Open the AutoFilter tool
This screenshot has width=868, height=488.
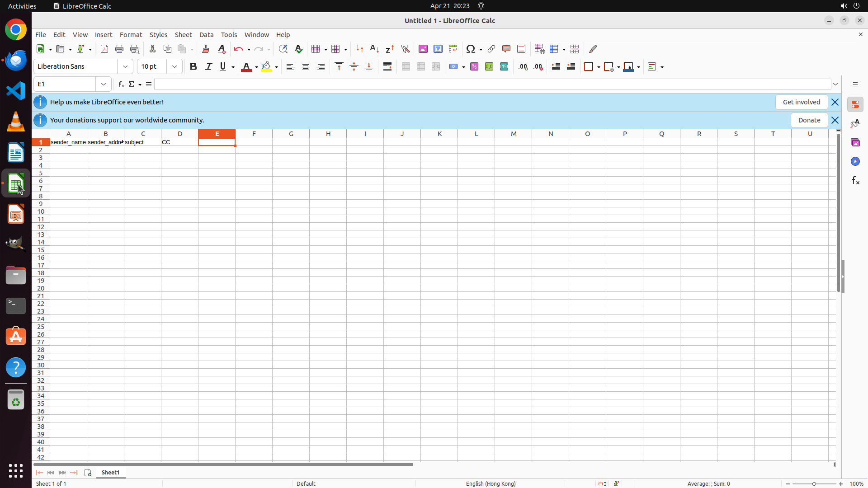(x=405, y=49)
